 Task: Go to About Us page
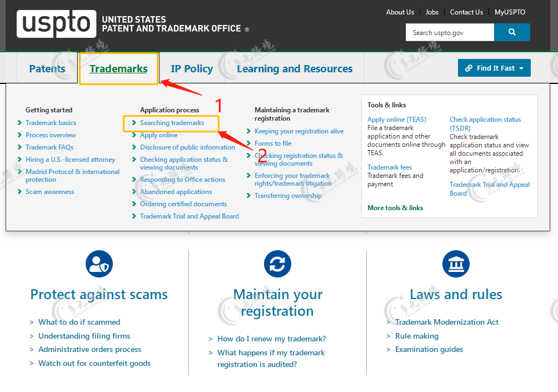click(400, 12)
